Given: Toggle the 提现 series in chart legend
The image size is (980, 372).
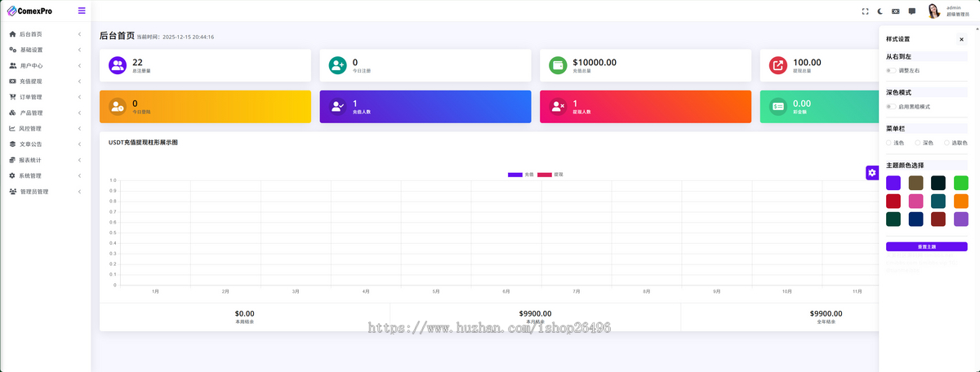Looking at the screenshot, I should [550, 175].
